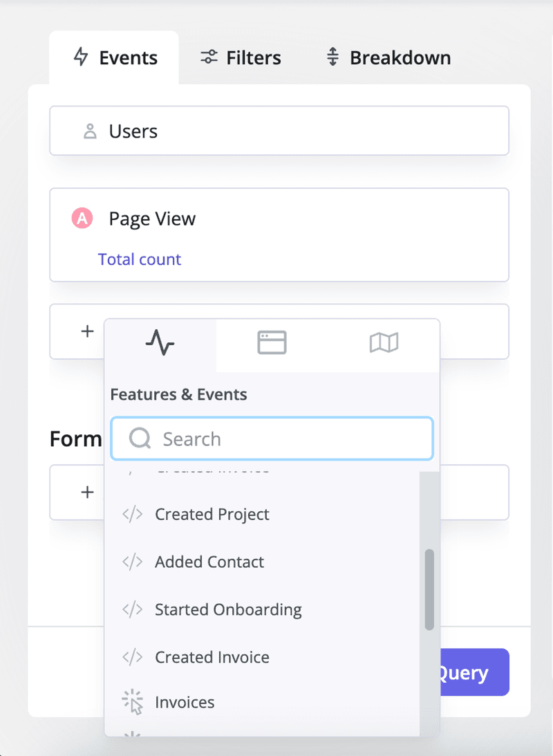
Task: Click the scrollbar in the events list
Action: [428, 588]
